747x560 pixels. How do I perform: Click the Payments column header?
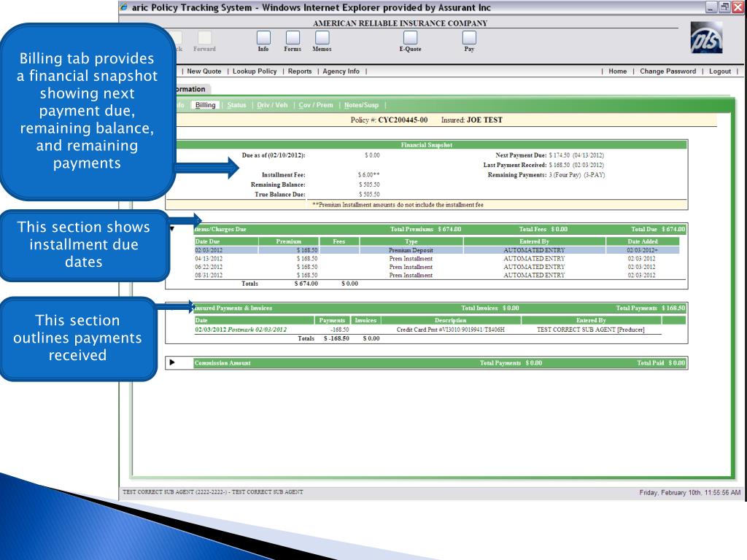click(x=332, y=320)
